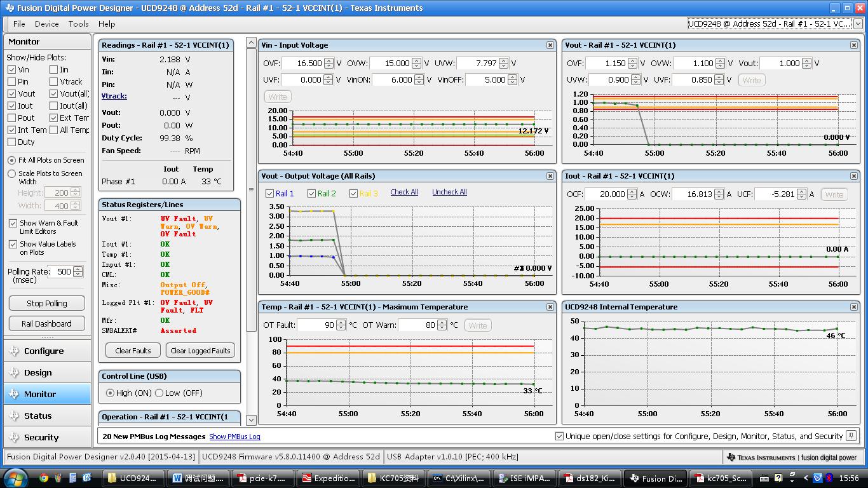Switch to the Design section
868x488 pixels.
click(x=47, y=372)
